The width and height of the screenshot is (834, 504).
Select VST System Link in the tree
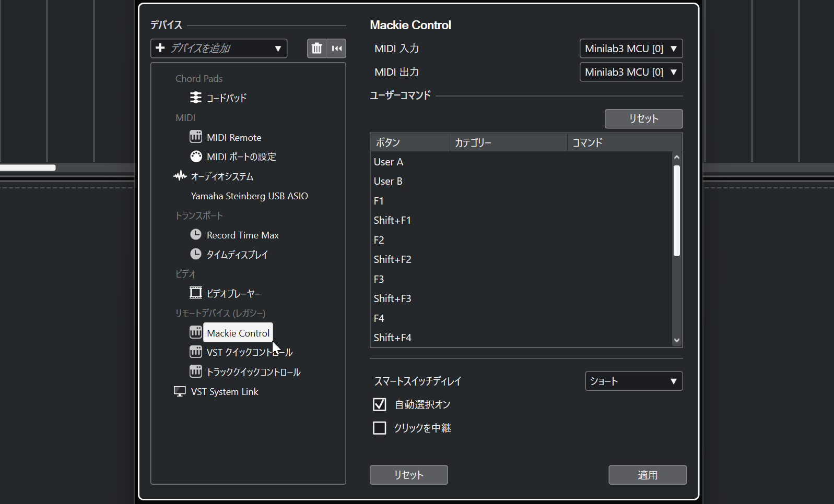tap(225, 391)
